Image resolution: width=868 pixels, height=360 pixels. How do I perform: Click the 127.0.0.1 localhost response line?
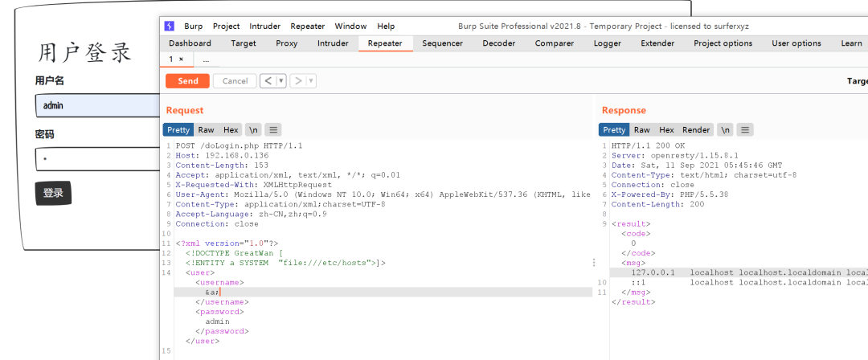tap(739, 272)
